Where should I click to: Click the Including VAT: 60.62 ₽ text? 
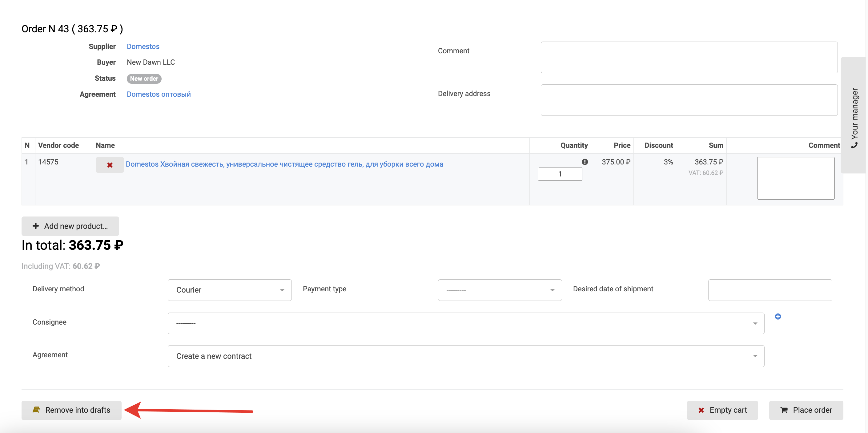tap(61, 266)
